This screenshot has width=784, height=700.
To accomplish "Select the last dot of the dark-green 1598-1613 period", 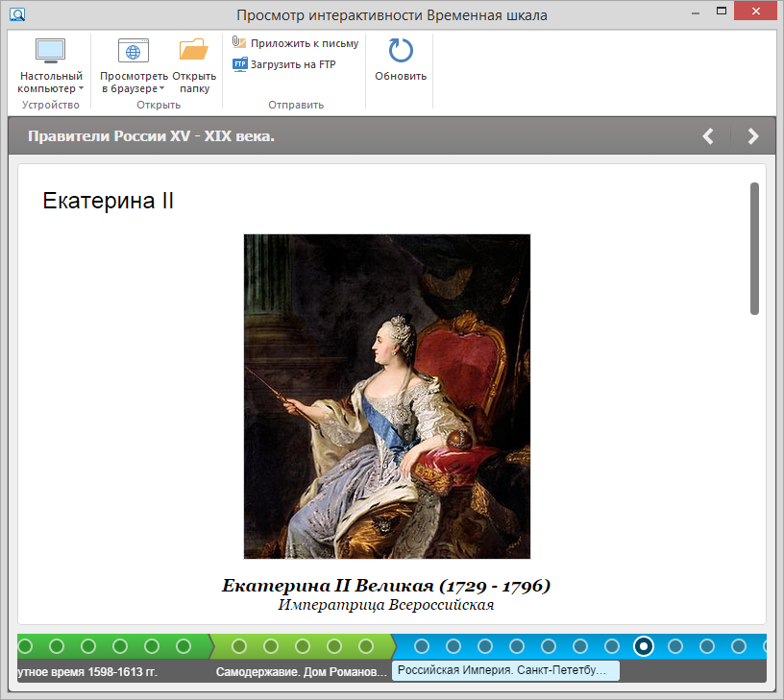I will pyautogui.click(x=184, y=646).
